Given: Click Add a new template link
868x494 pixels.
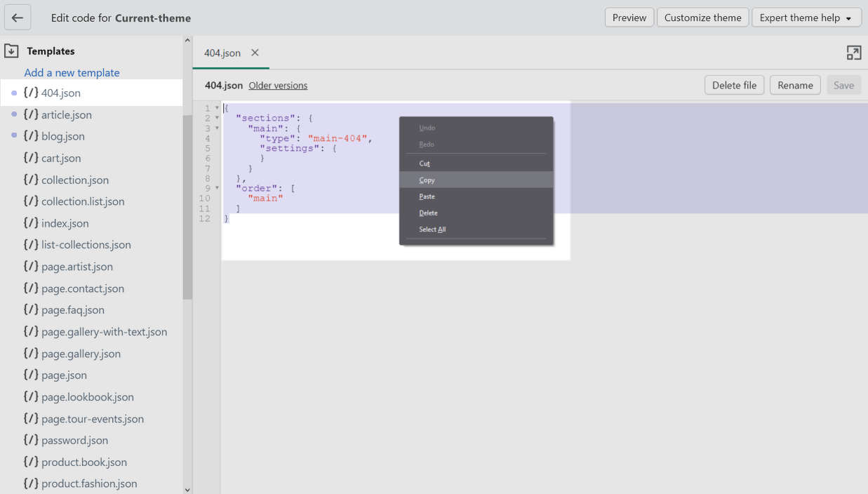Looking at the screenshot, I should pyautogui.click(x=72, y=72).
